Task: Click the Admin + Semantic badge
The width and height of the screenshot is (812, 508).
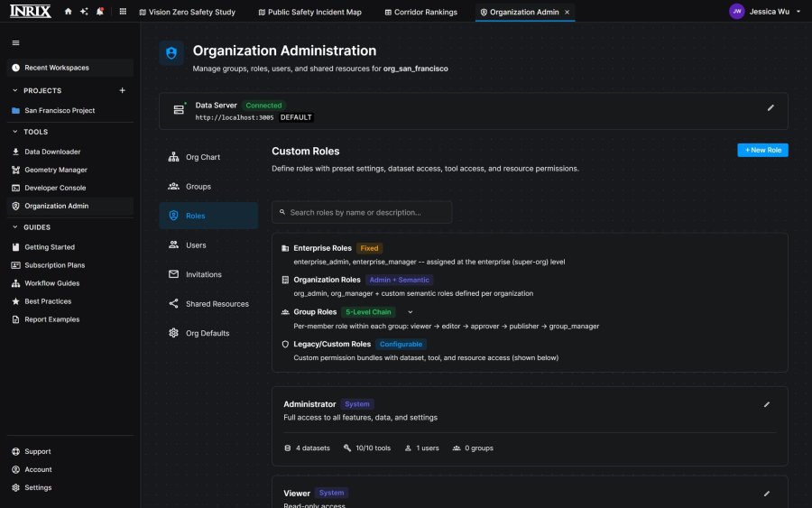Action: coord(400,280)
